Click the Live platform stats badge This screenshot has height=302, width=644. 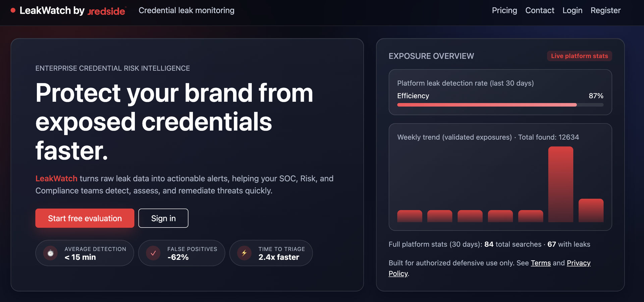pos(579,56)
